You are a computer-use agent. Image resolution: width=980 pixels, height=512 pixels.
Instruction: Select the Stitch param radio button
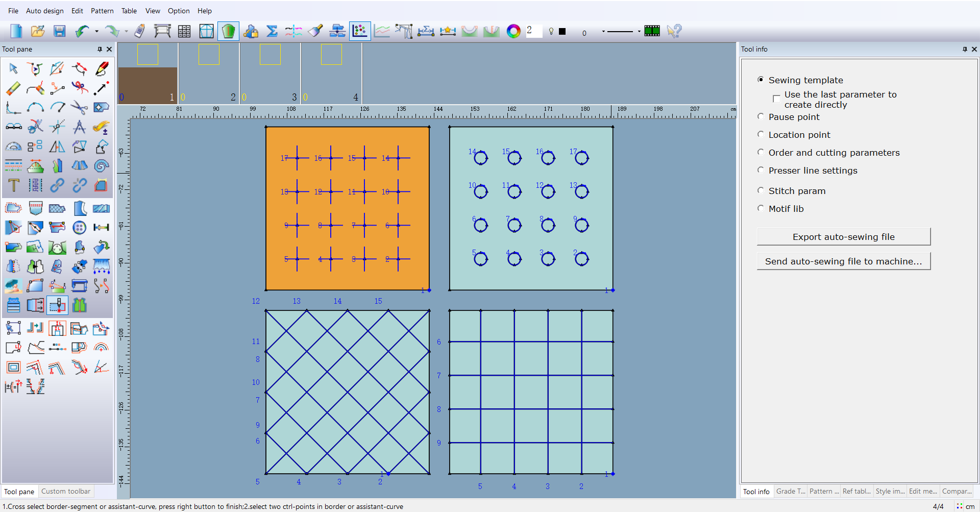[x=761, y=190]
